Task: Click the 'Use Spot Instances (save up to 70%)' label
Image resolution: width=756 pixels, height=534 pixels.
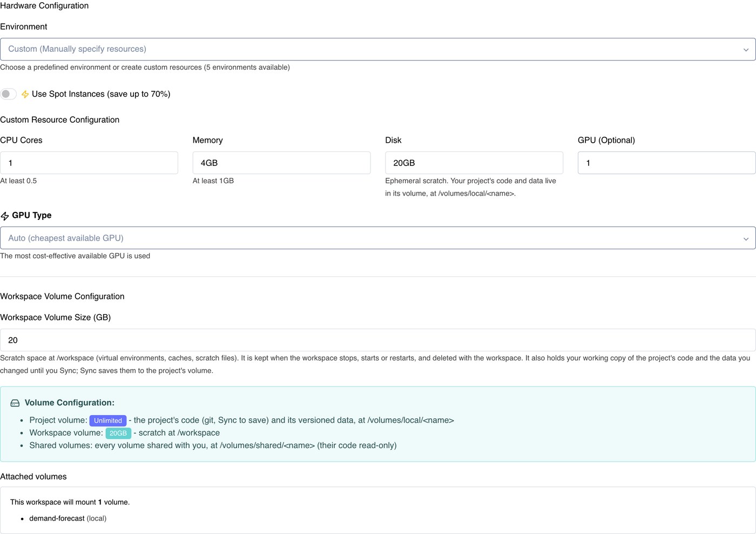Action: [x=101, y=94]
